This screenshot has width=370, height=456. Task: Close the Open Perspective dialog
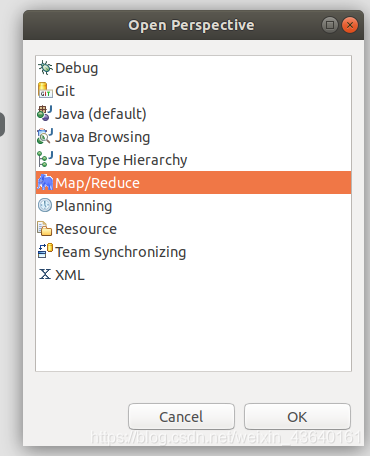[350, 25]
